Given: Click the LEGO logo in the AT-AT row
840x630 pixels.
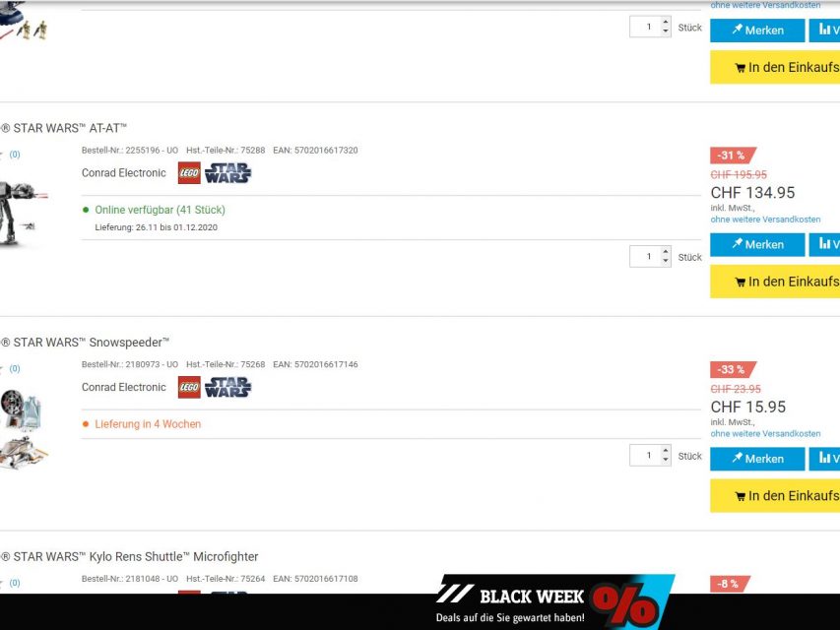Looking at the screenshot, I should pyautogui.click(x=189, y=173).
